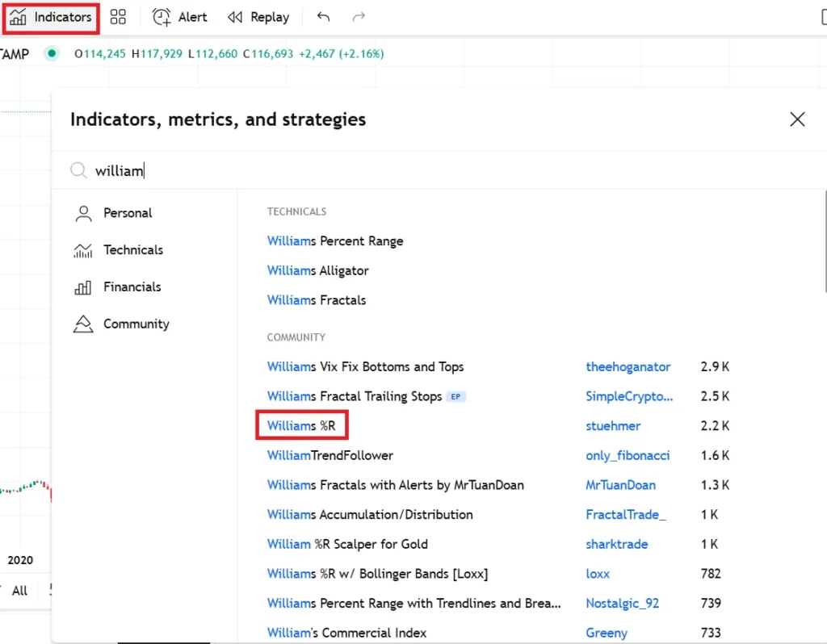Open author theehoganator's profile

[x=628, y=366]
